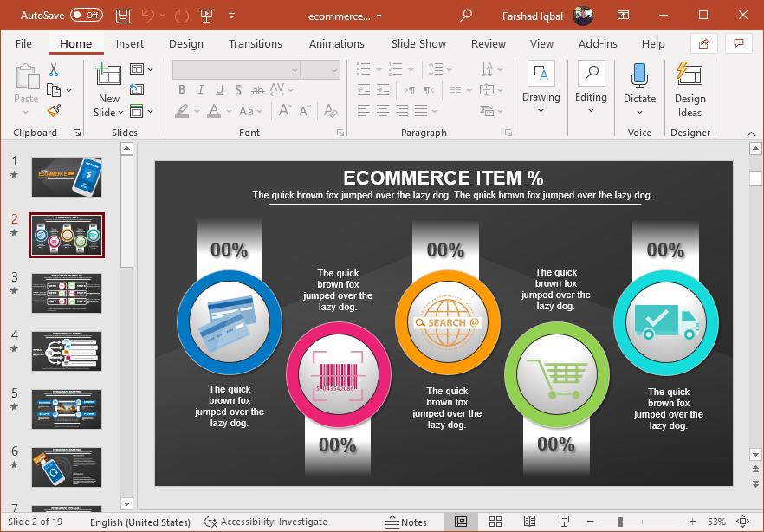Click the Cut scissors icon
The width and height of the screenshot is (764, 532).
54,70
